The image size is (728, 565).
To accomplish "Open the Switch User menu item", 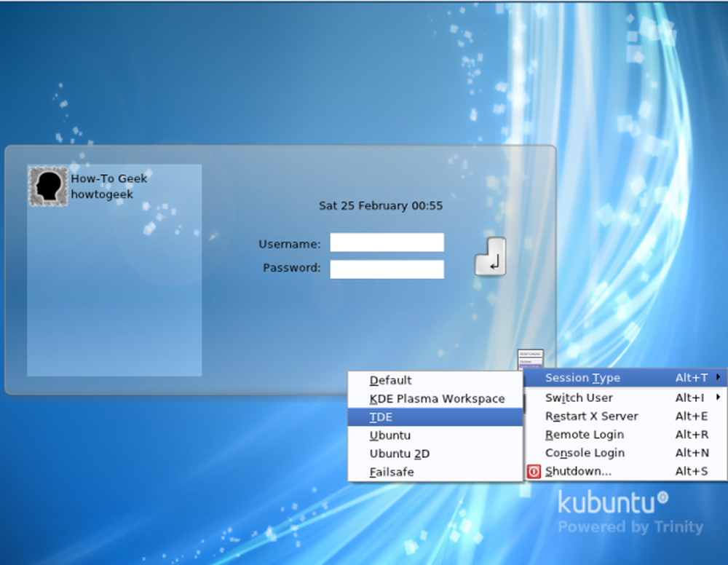I will (x=625, y=398).
